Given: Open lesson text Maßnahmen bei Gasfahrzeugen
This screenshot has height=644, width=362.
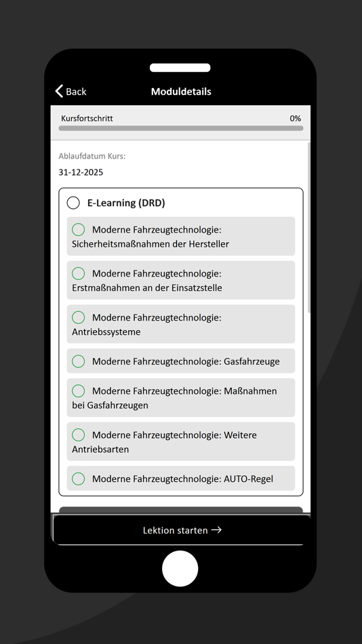Looking at the screenshot, I should click(174, 398).
